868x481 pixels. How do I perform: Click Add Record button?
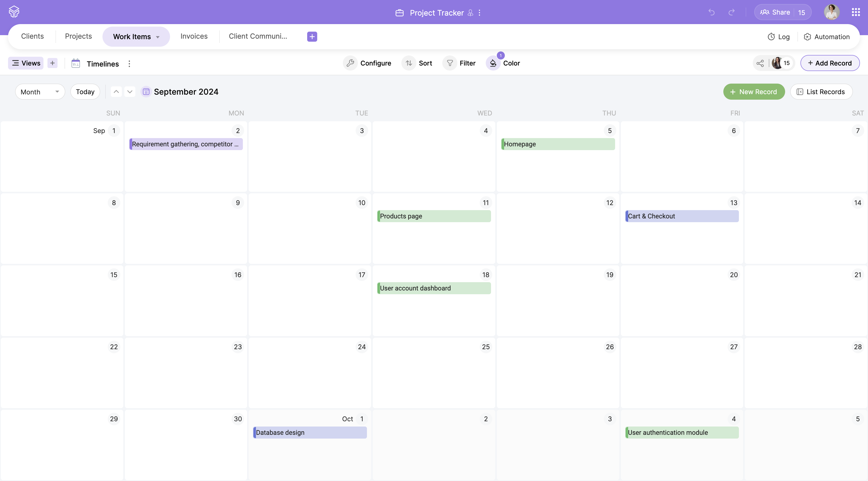click(x=830, y=63)
